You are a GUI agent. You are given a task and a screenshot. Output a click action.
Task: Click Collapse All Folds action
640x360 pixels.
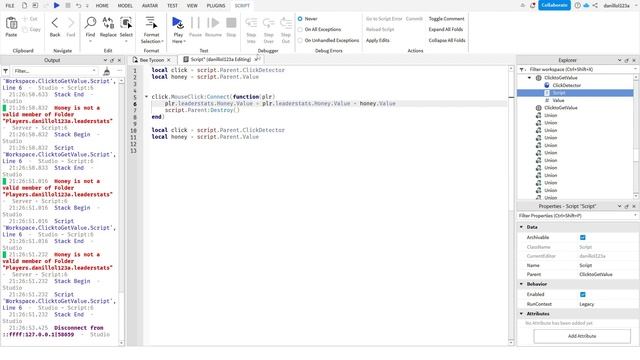(x=447, y=40)
